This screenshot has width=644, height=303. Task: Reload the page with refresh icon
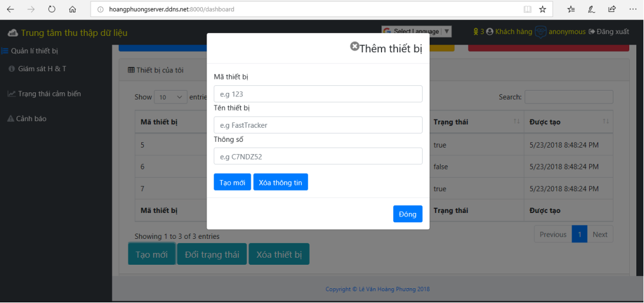pyautogui.click(x=52, y=9)
